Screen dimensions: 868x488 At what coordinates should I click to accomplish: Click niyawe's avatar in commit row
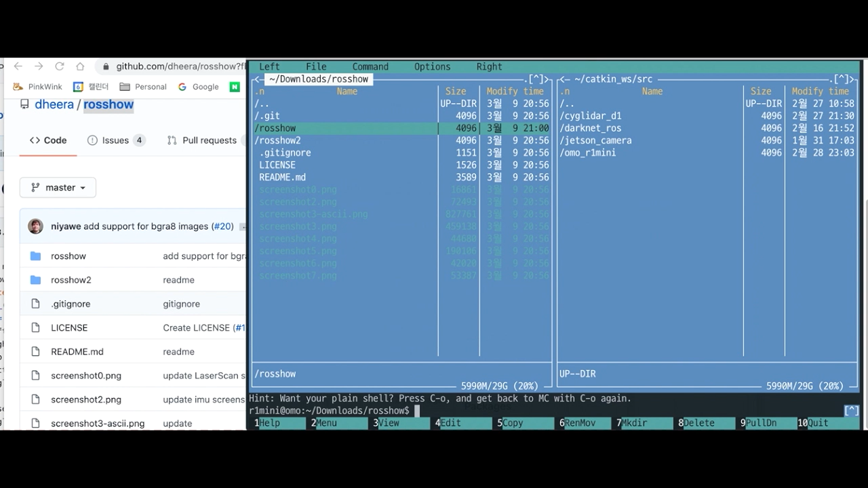point(35,226)
